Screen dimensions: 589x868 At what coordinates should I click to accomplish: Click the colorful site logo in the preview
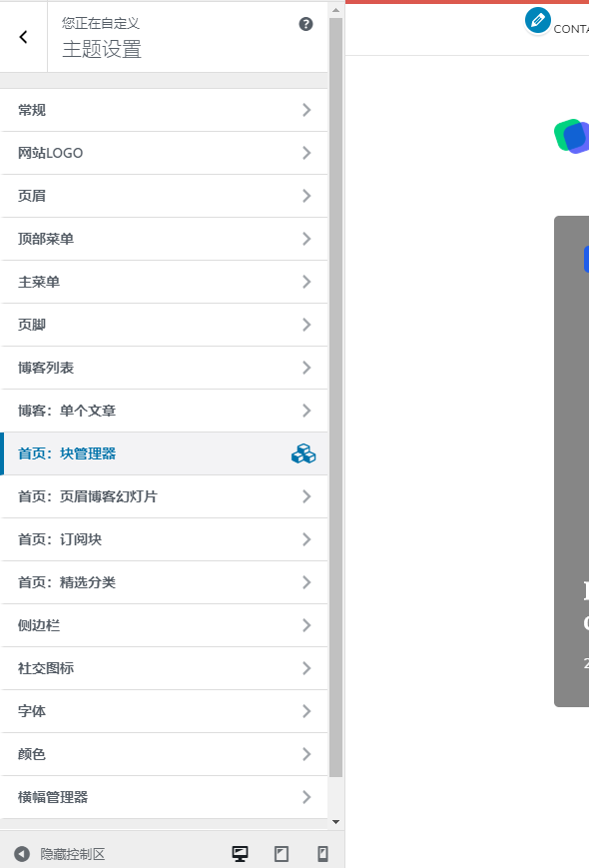572,136
